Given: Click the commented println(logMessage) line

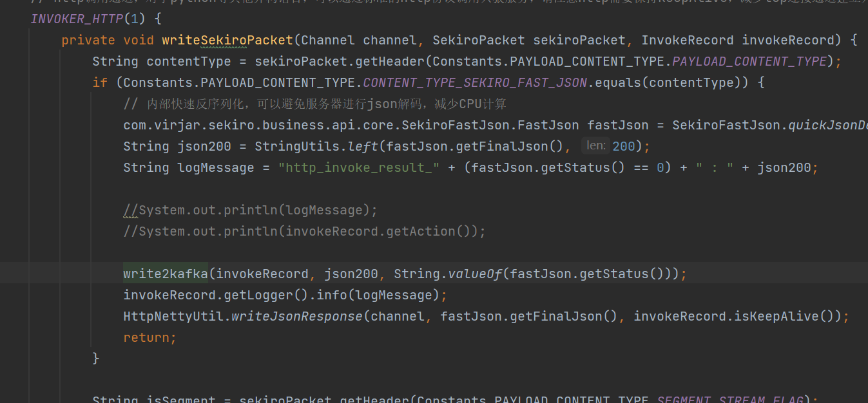Looking at the screenshot, I should point(251,210).
